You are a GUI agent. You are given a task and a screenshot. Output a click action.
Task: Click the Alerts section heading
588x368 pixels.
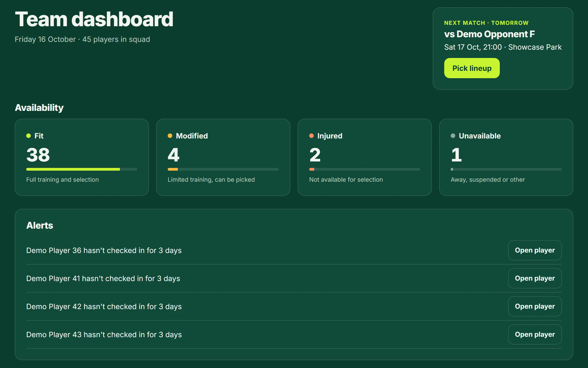click(40, 225)
